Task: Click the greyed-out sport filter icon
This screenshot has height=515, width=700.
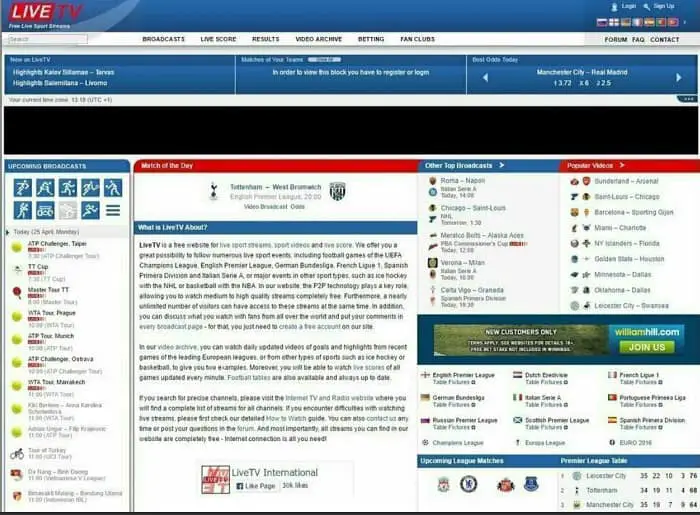Action: click(x=68, y=210)
